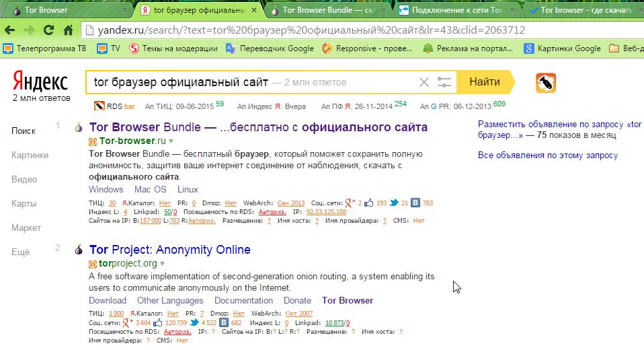This screenshot has width=644, height=350.
Task: Click Tor-browser.ru green URL
Action: tap(132, 141)
